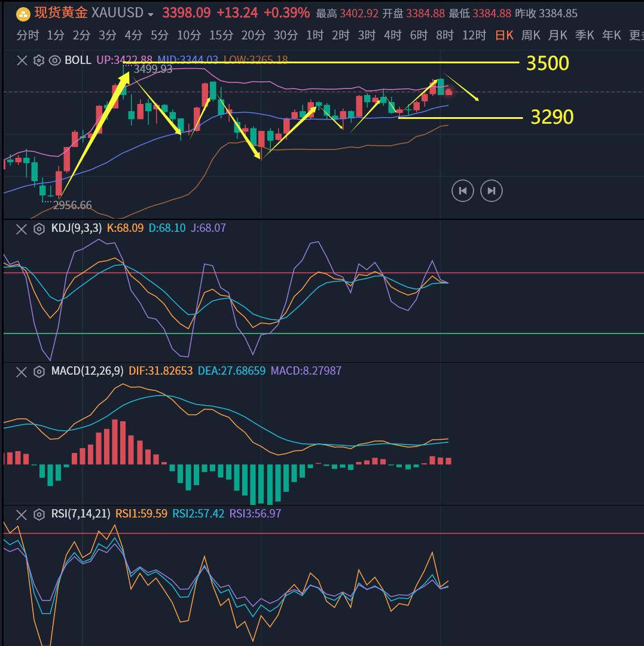Screen dimensions: 644x646
Task: Close the BOLL indicator panel
Action: pos(22,60)
